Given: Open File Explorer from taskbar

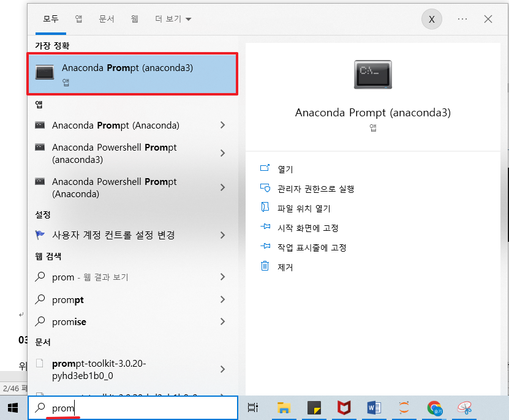Looking at the screenshot, I should coord(284,408).
